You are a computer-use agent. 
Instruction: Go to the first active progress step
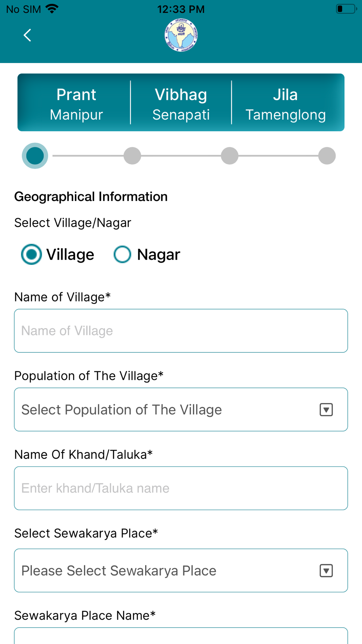[x=35, y=156]
